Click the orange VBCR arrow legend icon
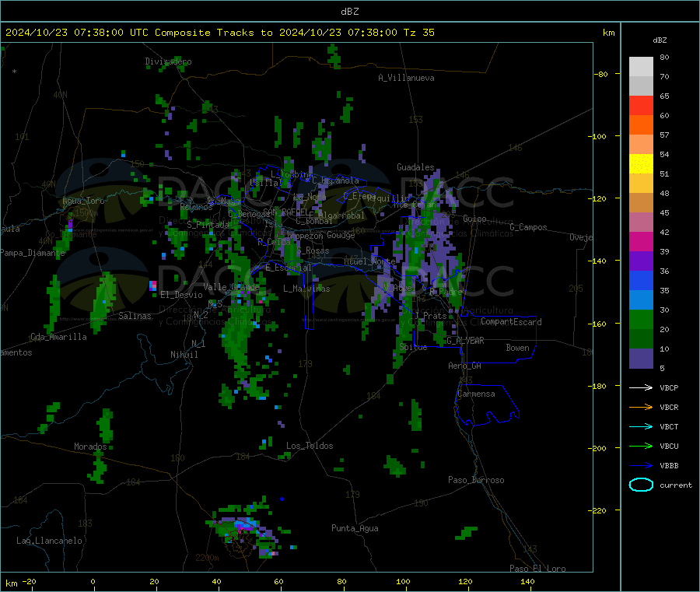The height and width of the screenshot is (592, 700). coord(641,407)
